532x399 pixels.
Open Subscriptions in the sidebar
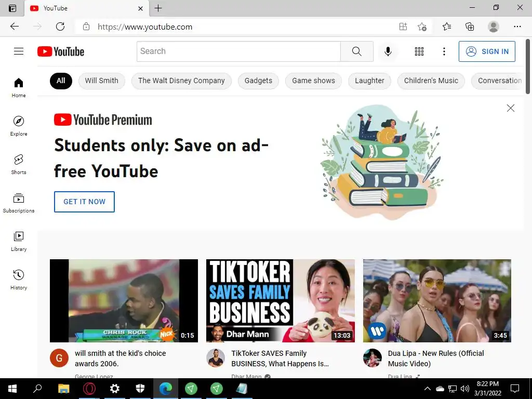pyautogui.click(x=19, y=203)
